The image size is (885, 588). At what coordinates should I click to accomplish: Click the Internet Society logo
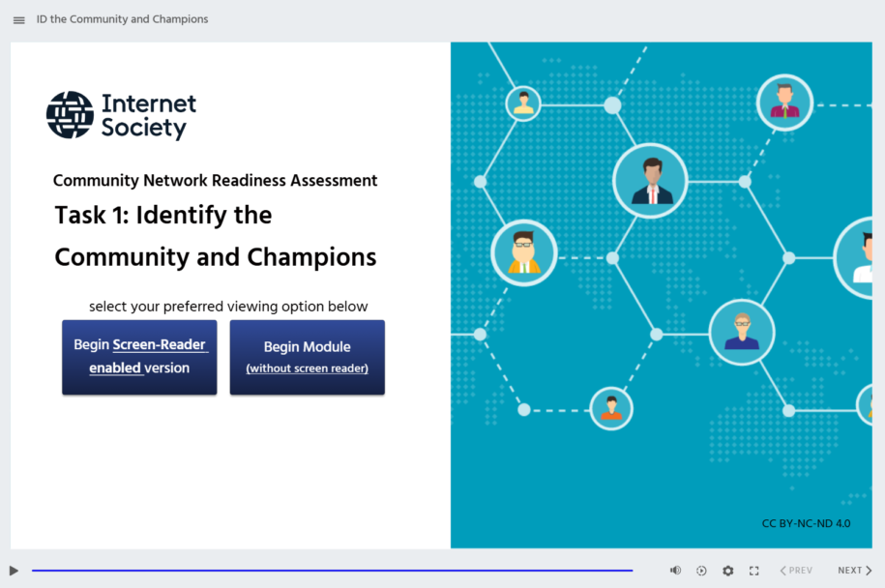coord(120,114)
